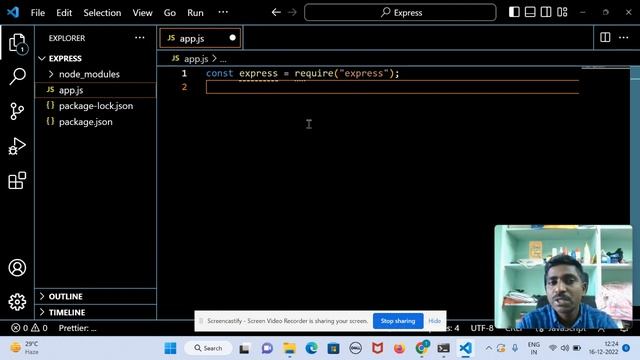
Task: Toggle the bottom panel layout icon
Action: pos(530,12)
